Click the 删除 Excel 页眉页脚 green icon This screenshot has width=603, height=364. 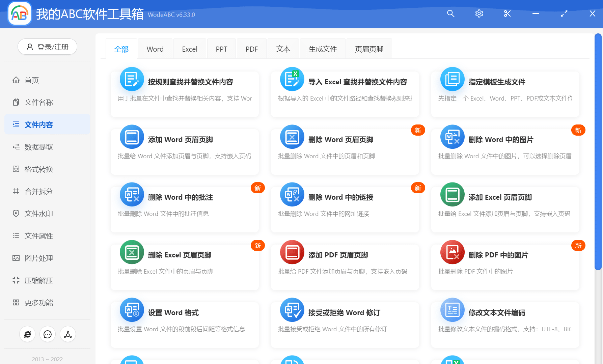click(x=132, y=252)
